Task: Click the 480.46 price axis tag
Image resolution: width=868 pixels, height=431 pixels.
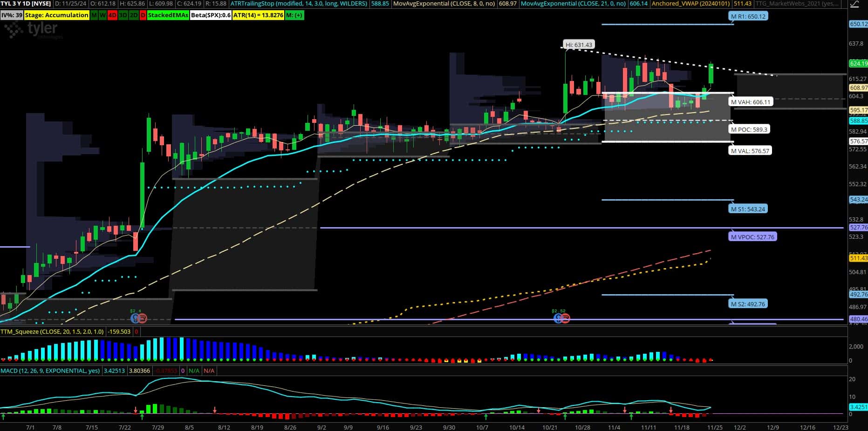Action: point(858,319)
